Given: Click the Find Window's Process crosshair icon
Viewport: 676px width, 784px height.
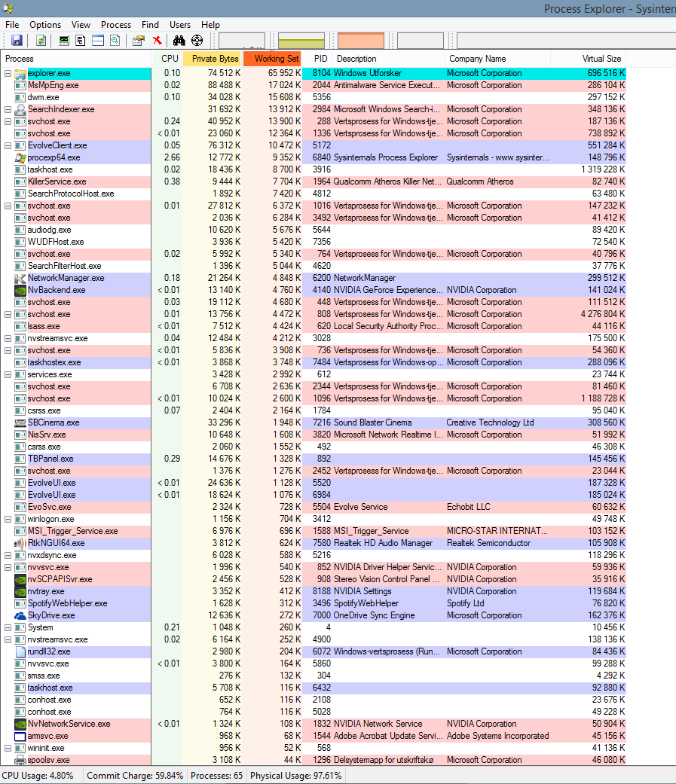Looking at the screenshot, I should point(197,41).
